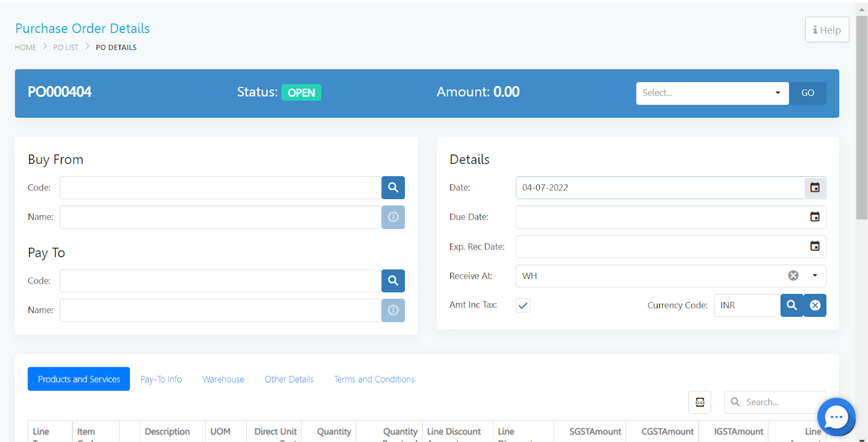The image size is (868, 442).
Task: Sort by Description column header
Action: [x=167, y=432]
